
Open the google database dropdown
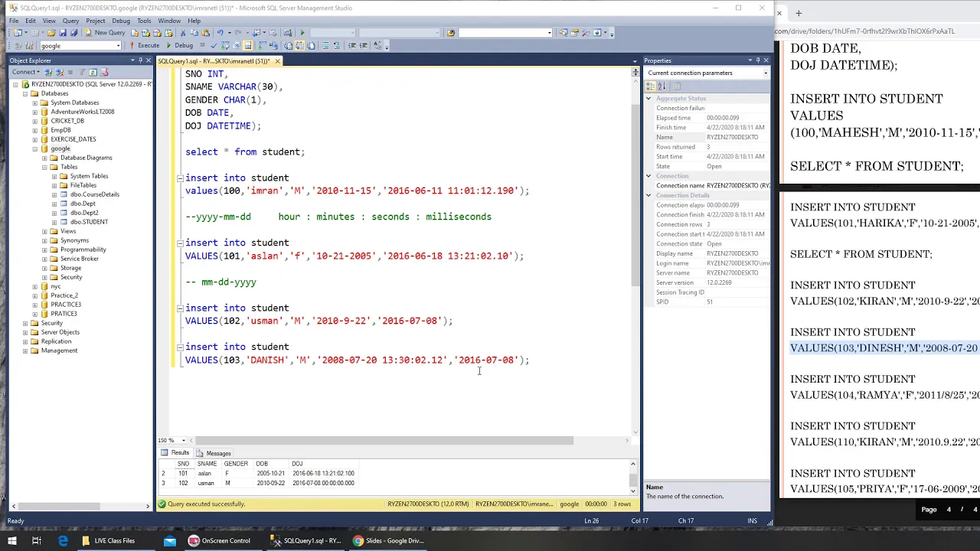click(x=80, y=46)
